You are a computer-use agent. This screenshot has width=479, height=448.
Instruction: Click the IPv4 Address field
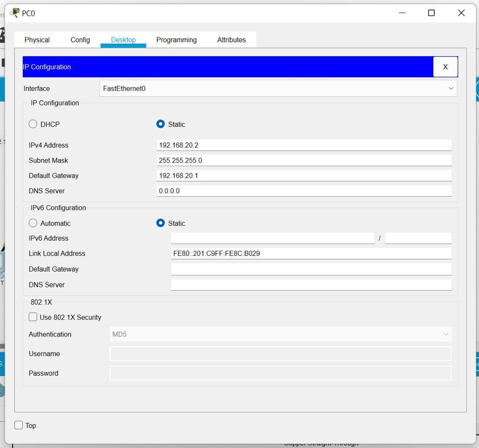pos(304,145)
